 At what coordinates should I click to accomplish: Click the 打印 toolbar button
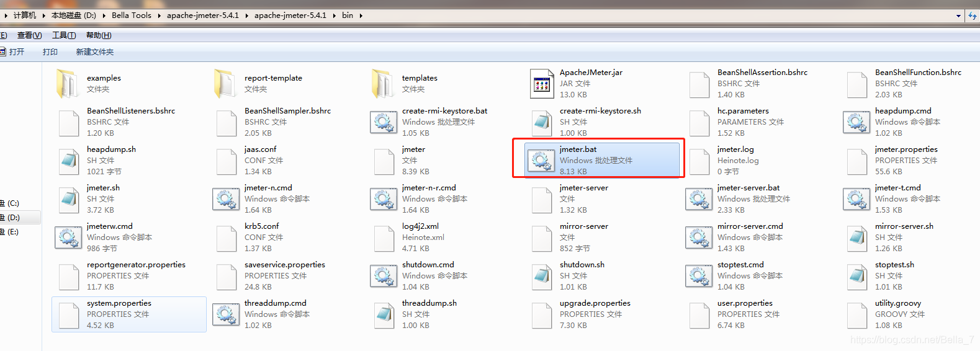(x=50, y=52)
